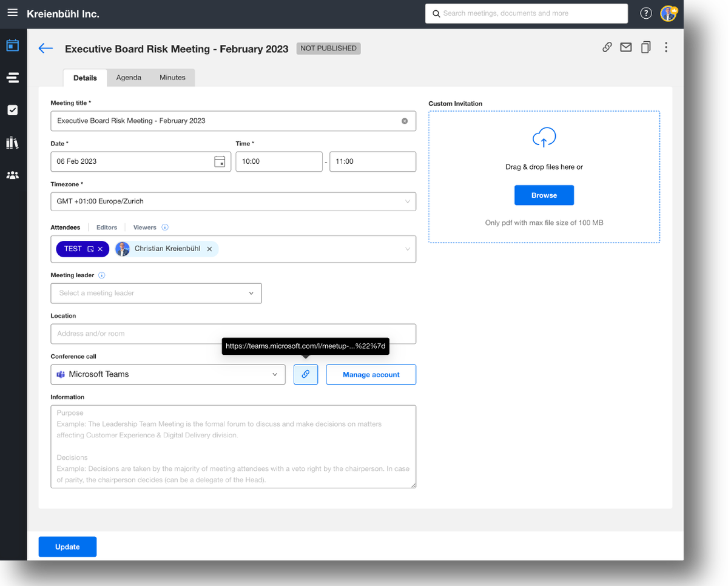The image size is (728, 586).
Task: Open the document library sidebar icon
Action: click(x=13, y=143)
